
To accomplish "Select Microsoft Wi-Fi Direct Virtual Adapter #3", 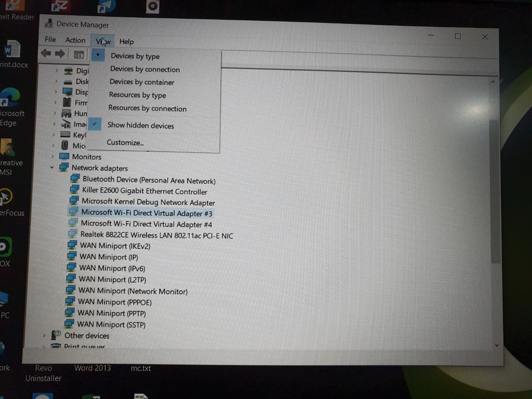I will tap(146, 213).
